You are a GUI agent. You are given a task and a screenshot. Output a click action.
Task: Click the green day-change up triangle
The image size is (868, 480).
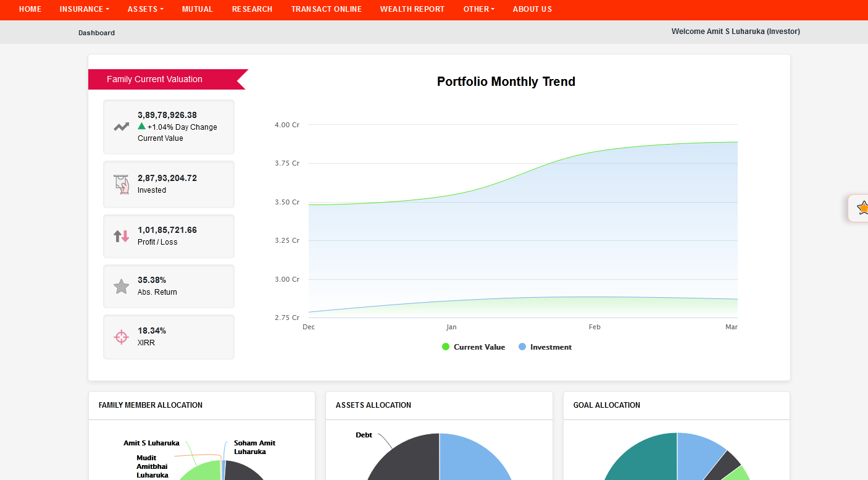tap(141, 126)
